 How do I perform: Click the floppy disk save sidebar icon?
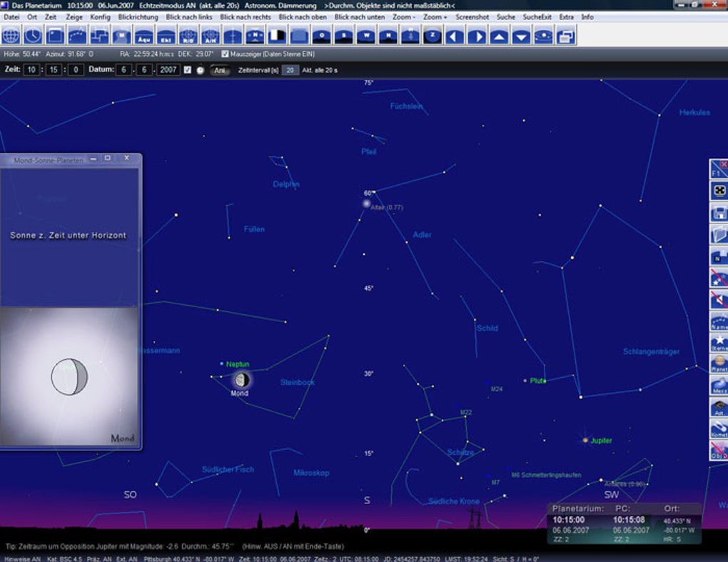(x=719, y=213)
